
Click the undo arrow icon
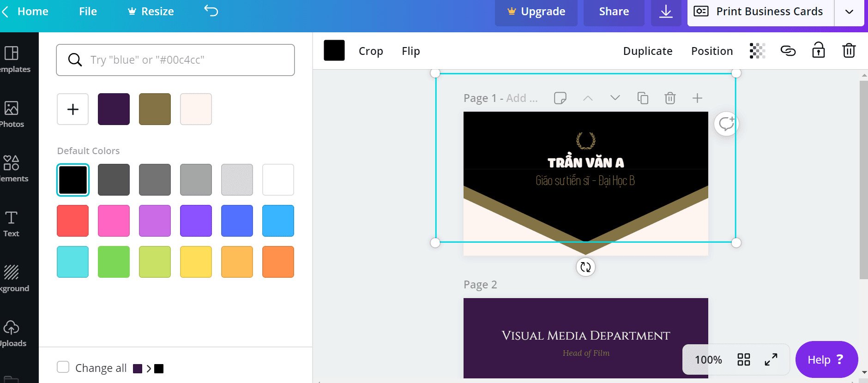click(211, 11)
